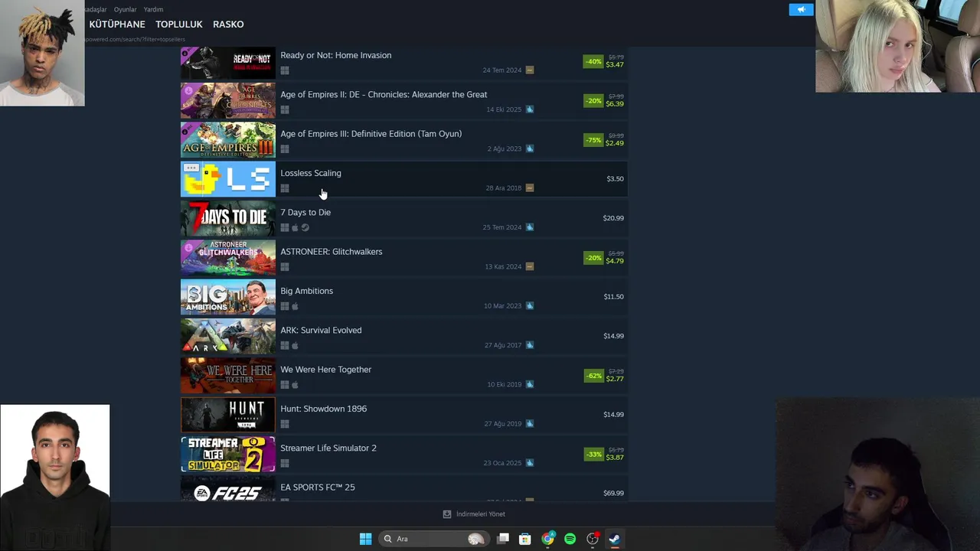Click the Apple macOS icon under ARK: Survival Evolved

[x=295, y=345]
